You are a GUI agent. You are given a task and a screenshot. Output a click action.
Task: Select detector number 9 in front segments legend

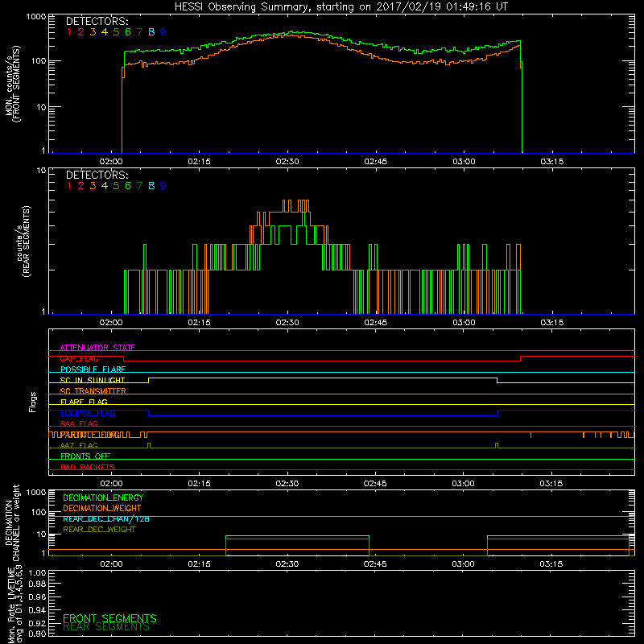(163, 32)
